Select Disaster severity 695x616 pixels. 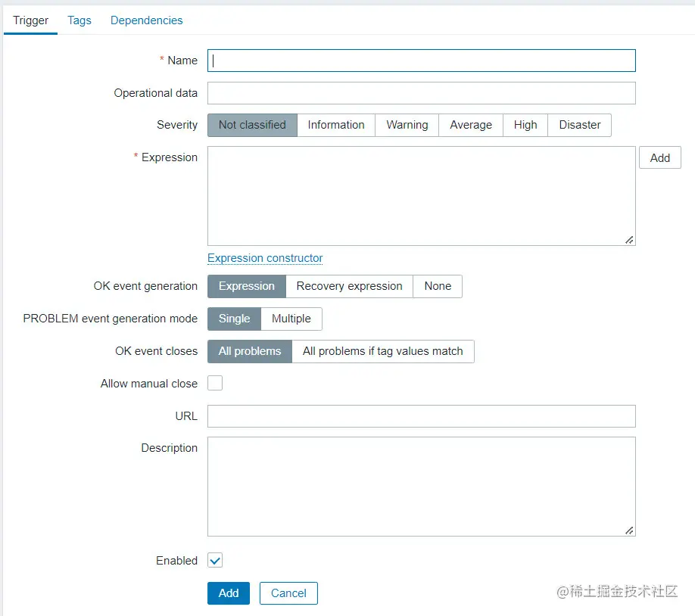click(580, 125)
